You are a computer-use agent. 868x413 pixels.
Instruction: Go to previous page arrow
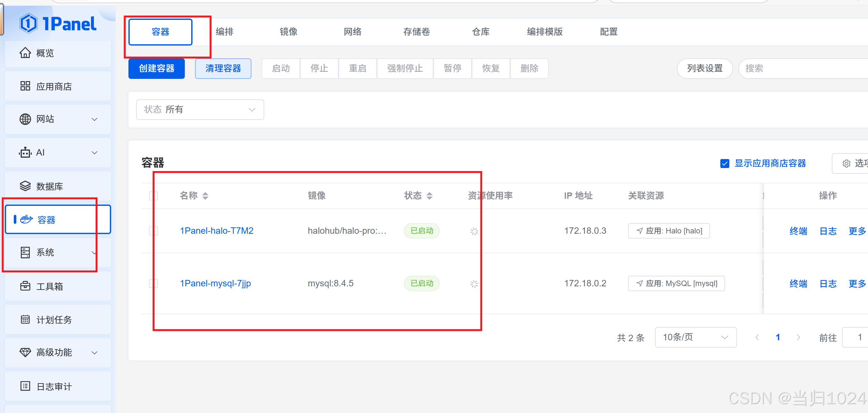click(x=757, y=337)
